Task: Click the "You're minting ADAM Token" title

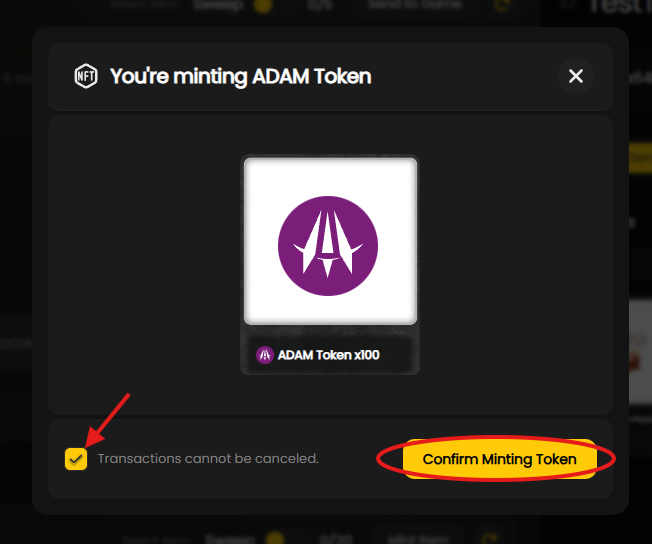Action: click(240, 76)
